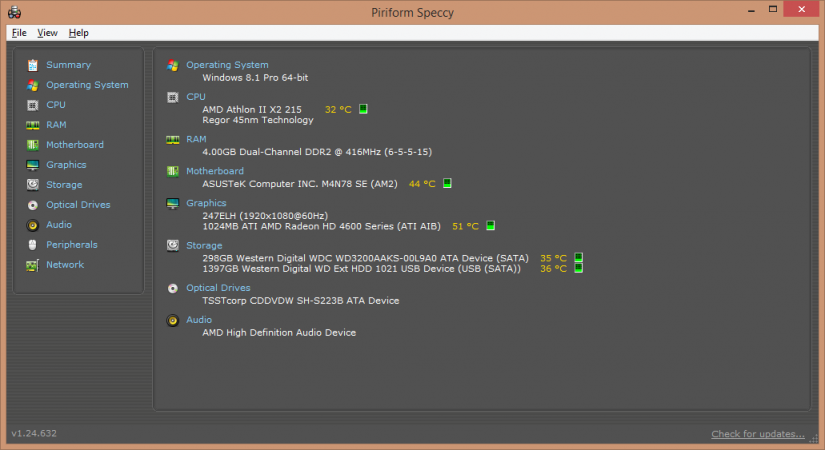The image size is (825, 450).
Task: Click the 4.00GB Dual-Channel DDR2 text
Action: point(317,152)
